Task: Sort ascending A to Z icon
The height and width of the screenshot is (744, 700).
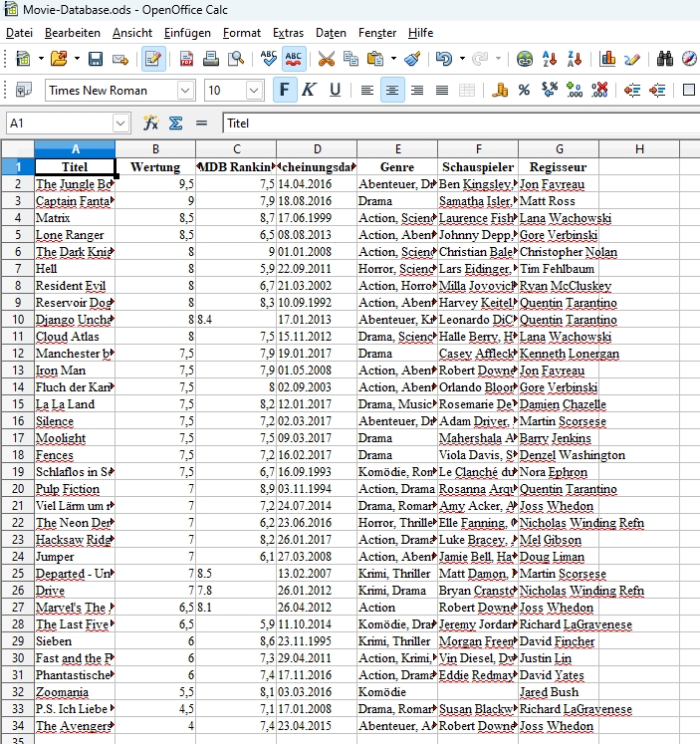Action: [550, 59]
